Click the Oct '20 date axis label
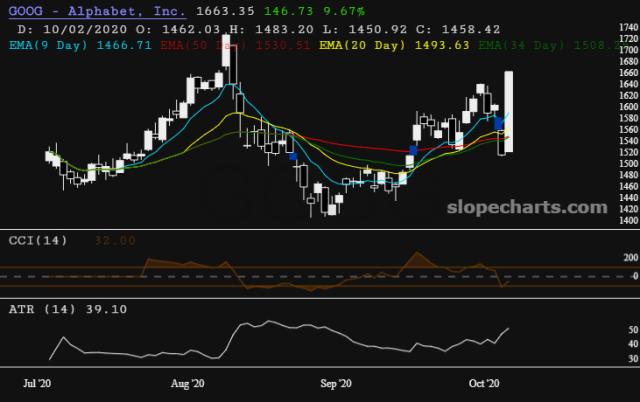The image size is (640, 402). coord(484,383)
